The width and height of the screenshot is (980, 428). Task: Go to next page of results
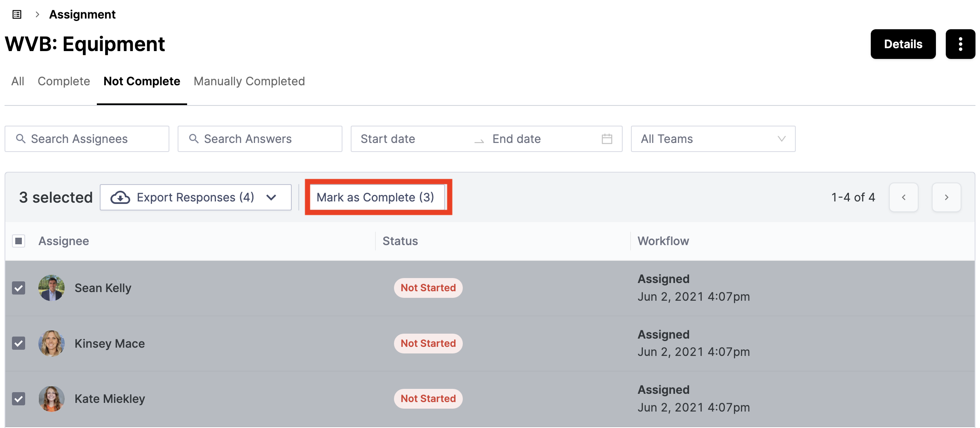point(946,197)
